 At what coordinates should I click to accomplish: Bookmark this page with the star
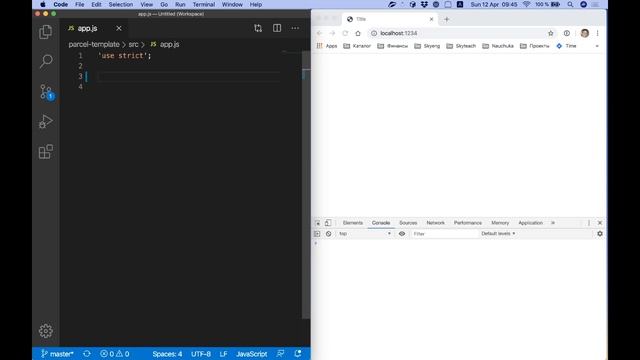551,33
